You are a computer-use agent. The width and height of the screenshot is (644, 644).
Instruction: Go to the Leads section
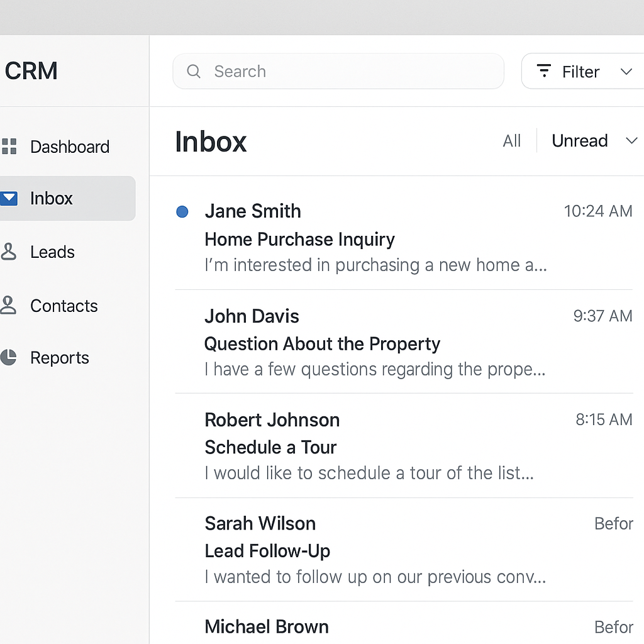tap(52, 252)
